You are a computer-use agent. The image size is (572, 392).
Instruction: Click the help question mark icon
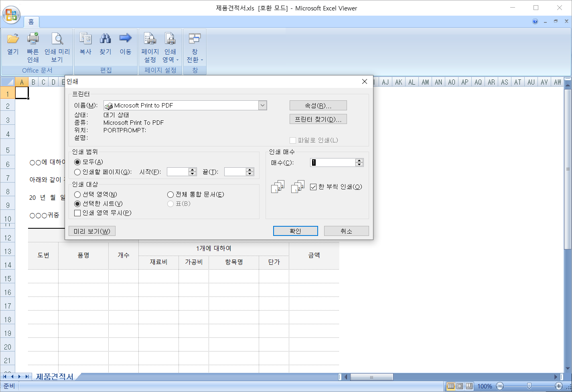click(535, 21)
